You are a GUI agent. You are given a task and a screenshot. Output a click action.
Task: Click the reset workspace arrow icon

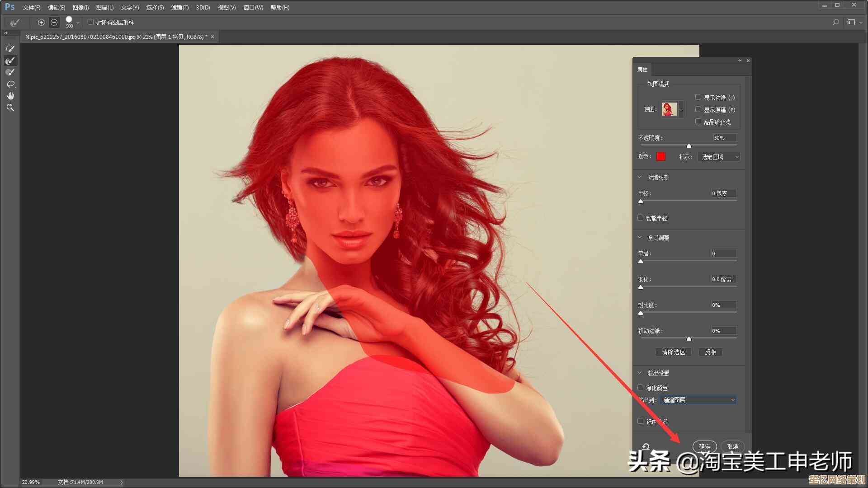coord(646,446)
